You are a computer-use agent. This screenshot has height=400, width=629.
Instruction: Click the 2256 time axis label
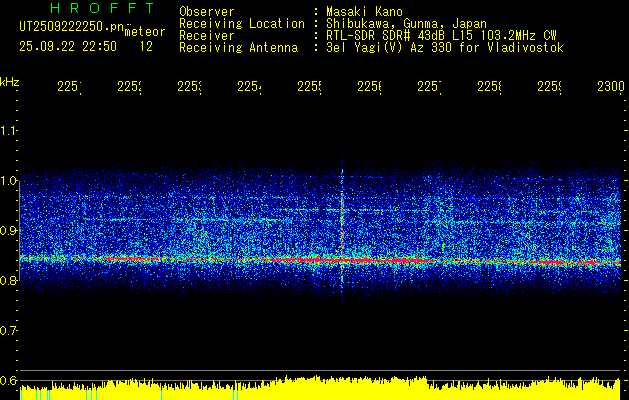click(369, 86)
